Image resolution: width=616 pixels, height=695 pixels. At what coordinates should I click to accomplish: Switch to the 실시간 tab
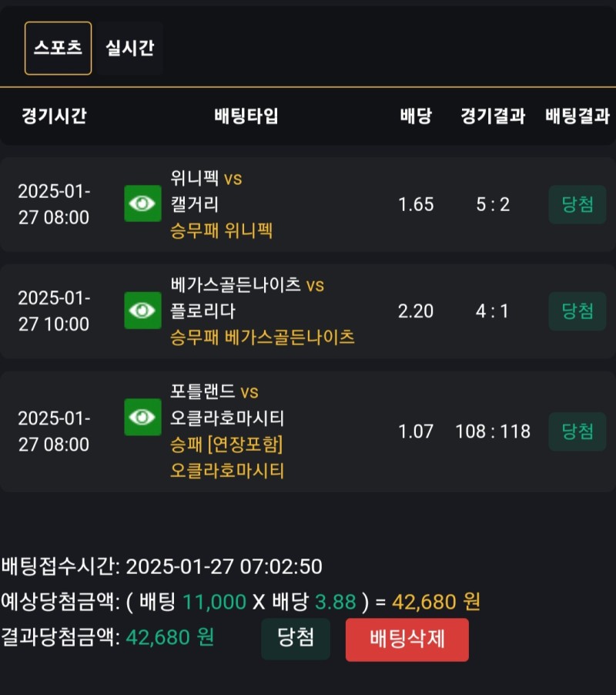129,48
